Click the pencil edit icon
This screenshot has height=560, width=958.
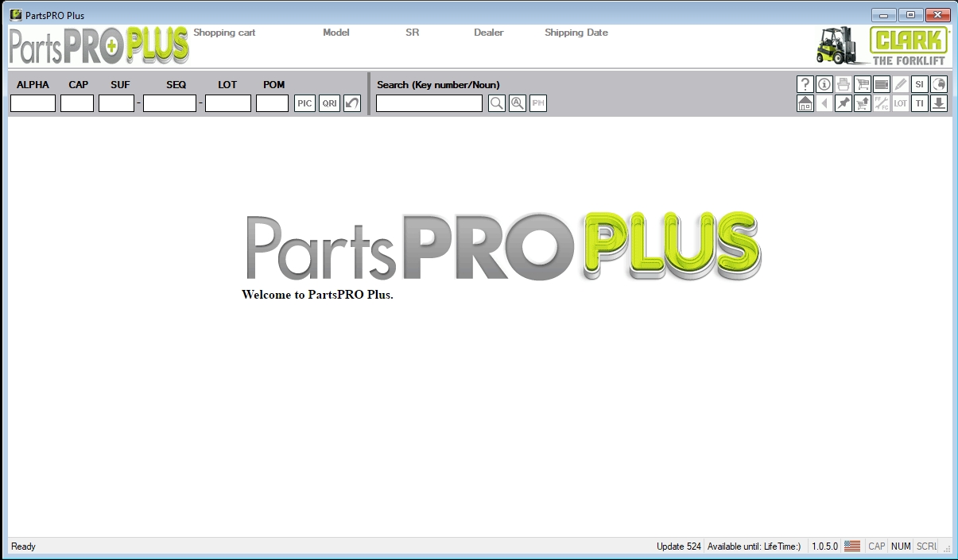(x=900, y=84)
